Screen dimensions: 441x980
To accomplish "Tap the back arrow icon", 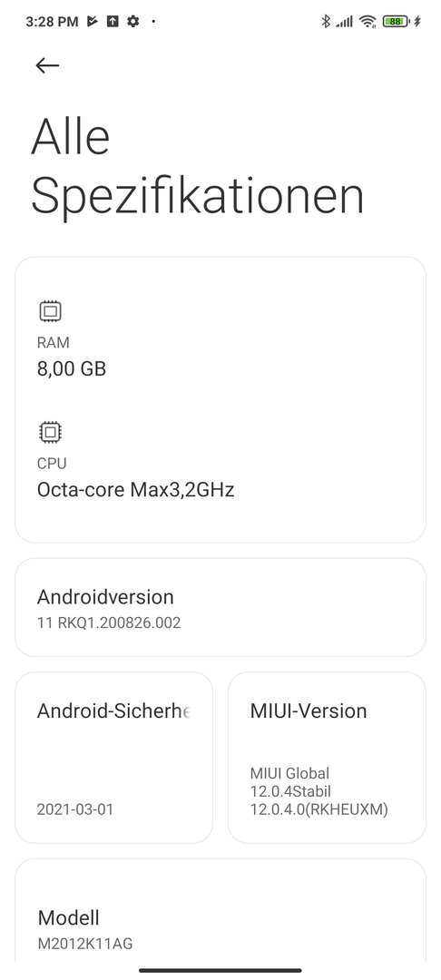I will (x=47, y=65).
